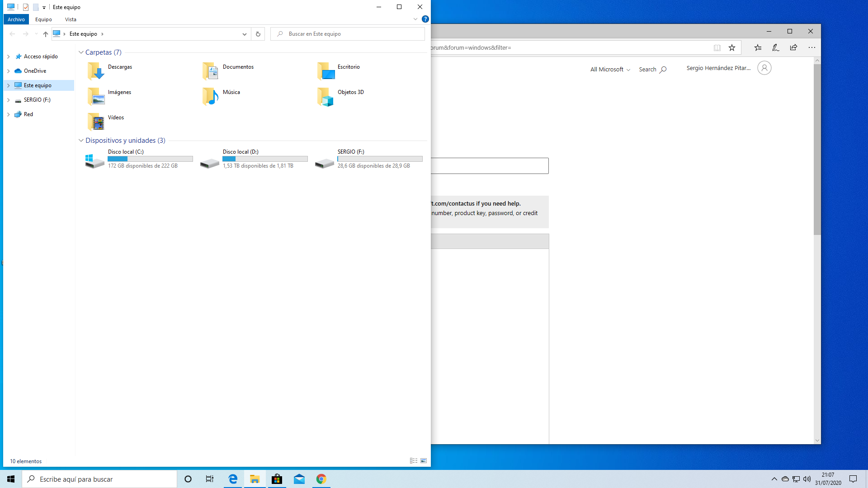This screenshot has width=868, height=488.
Task: Expand Acceso rápido in navigation pane
Action: [8, 56]
